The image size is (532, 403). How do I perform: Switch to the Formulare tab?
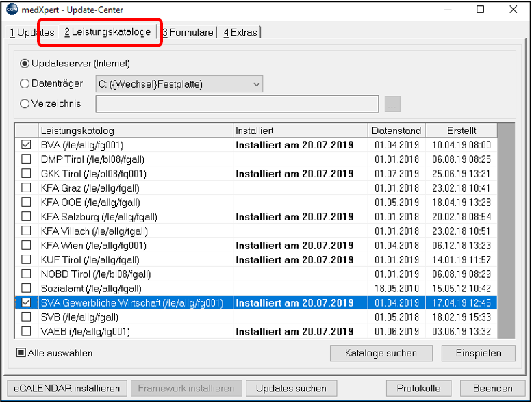188,33
